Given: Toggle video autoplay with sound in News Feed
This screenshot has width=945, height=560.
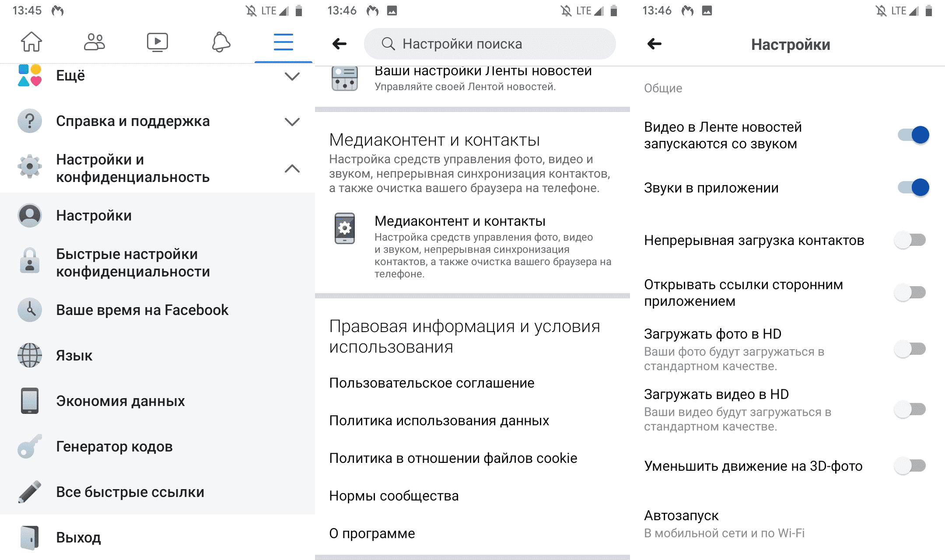Looking at the screenshot, I should click(x=913, y=135).
